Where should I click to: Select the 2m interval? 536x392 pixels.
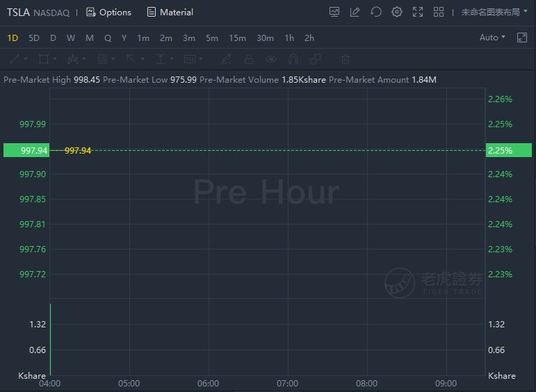click(x=166, y=38)
